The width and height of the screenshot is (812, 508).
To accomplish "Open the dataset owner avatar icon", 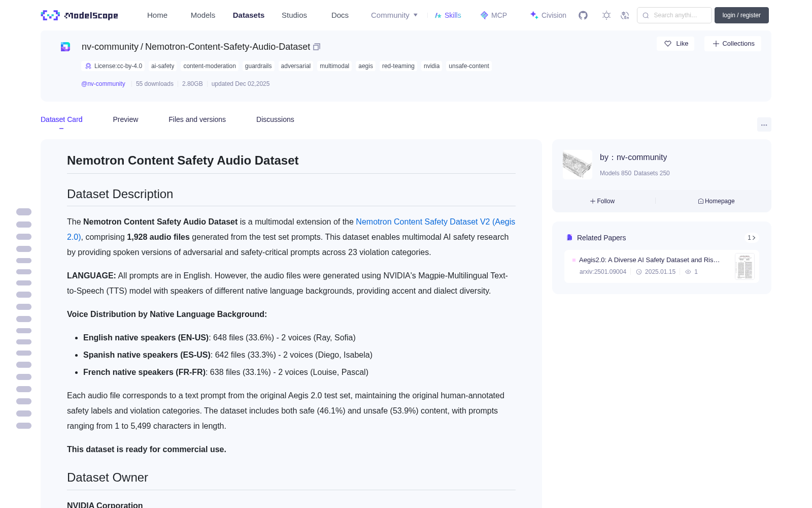I will coord(65,47).
